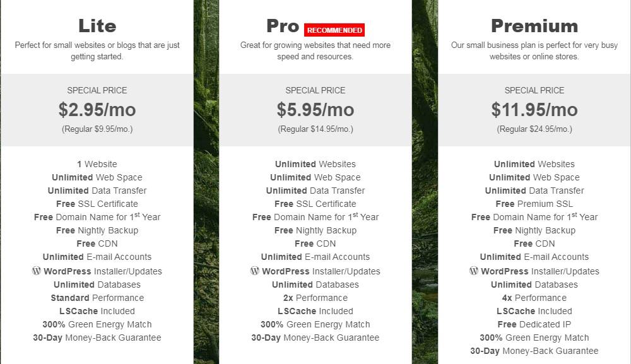Click Regular $9.95/mo. text
631x364 pixels.
pos(97,129)
